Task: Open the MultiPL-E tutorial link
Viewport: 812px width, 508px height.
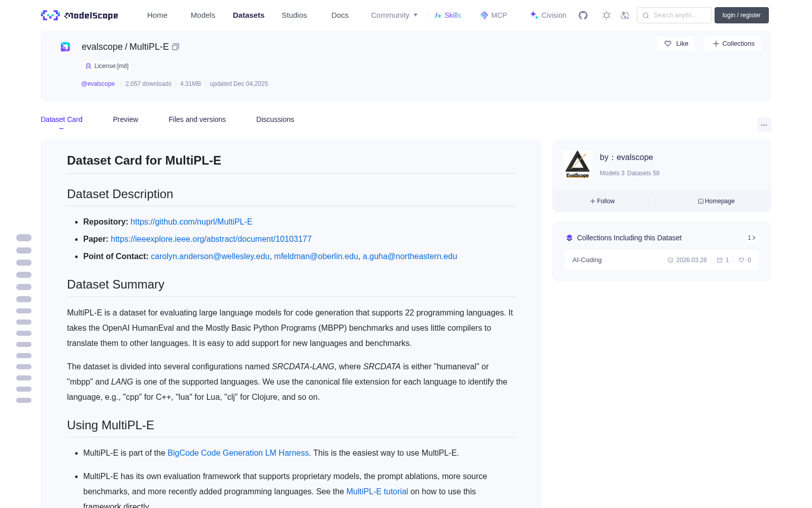Action: [377, 492]
